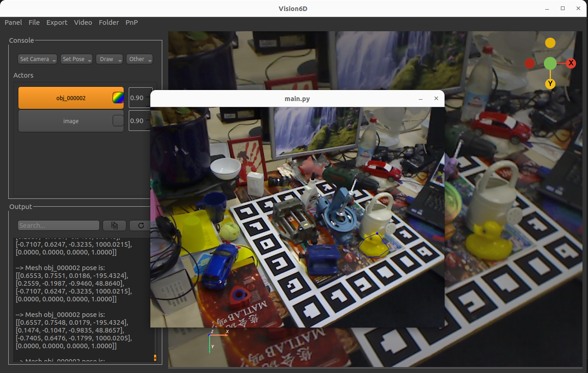This screenshot has height=373, width=588.
Task: Expand the Draw dropdown
Action: 109,59
